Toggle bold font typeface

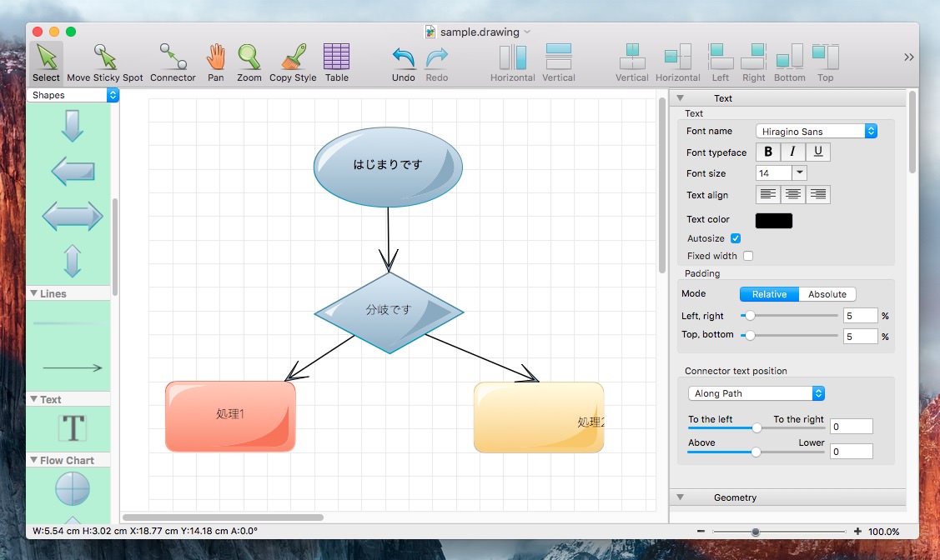pyautogui.click(x=767, y=152)
